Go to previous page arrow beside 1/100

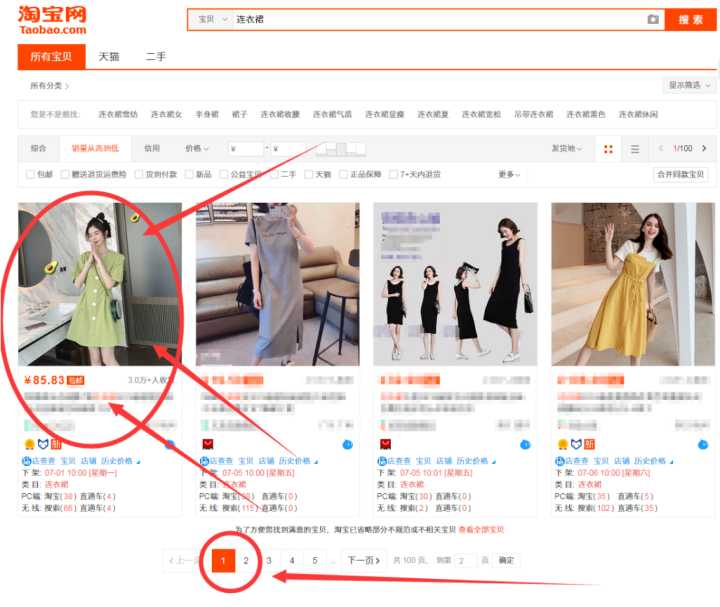661,148
